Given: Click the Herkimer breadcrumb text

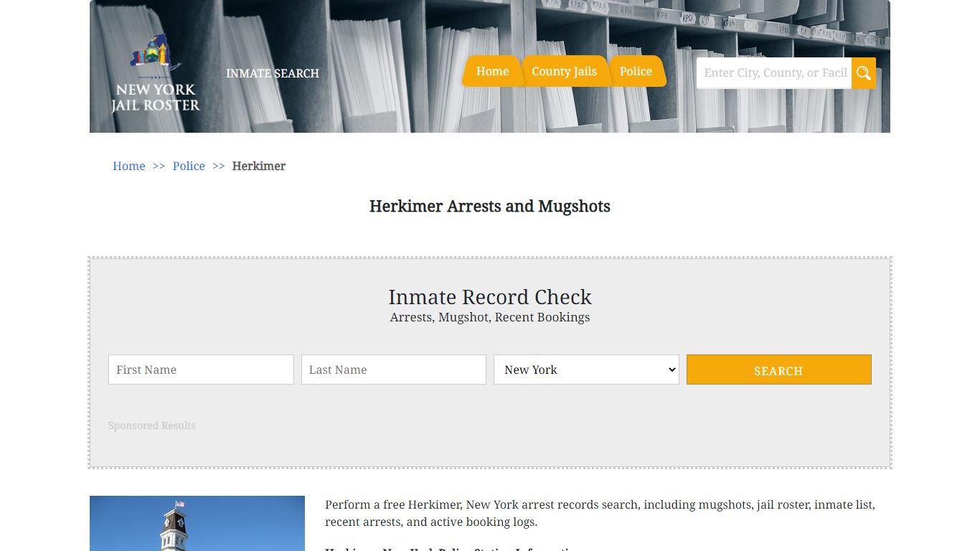Looking at the screenshot, I should (x=259, y=166).
